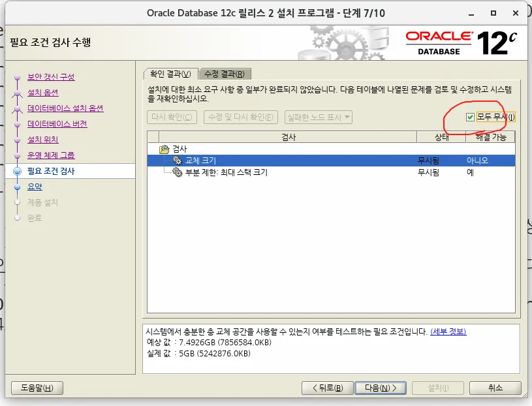Screen dimensions: 532x406
Task: Click the 검사 folder icon in tree
Action: point(164,149)
